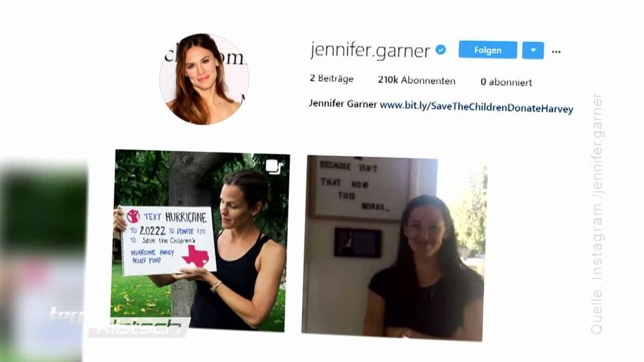This screenshot has height=362, width=644.
Task: Open the 210k Abonnenten followers list
Action: click(417, 80)
